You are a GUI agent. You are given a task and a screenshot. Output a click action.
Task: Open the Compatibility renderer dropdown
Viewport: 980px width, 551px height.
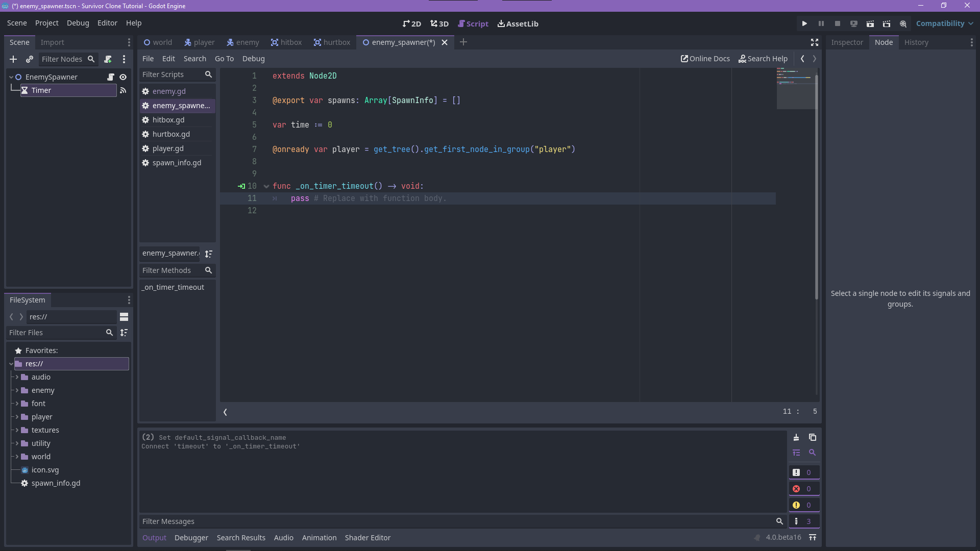(x=944, y=23)
